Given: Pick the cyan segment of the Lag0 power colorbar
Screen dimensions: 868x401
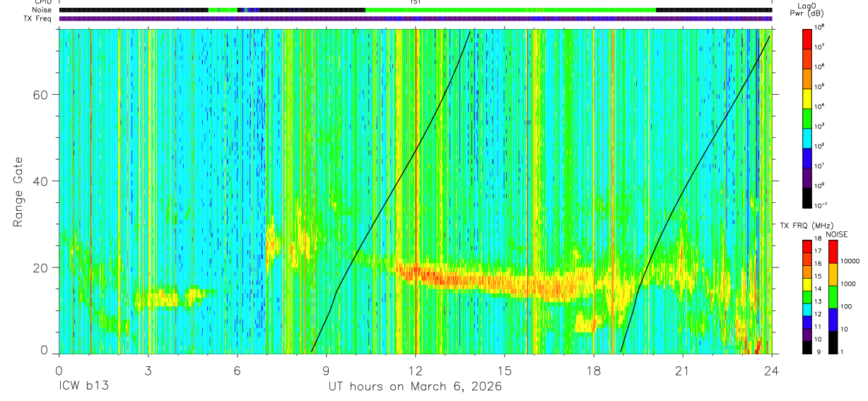Looking at the screenshot, I should 807,138.
